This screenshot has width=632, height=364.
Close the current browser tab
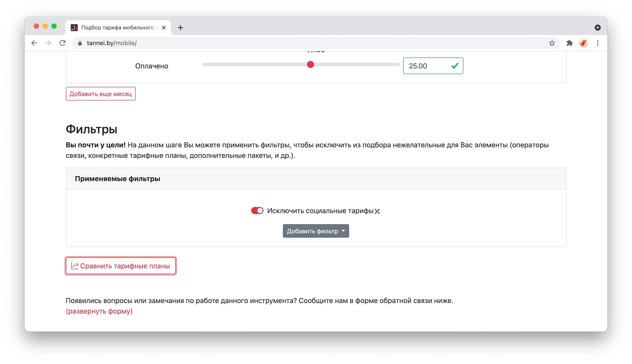164,27
